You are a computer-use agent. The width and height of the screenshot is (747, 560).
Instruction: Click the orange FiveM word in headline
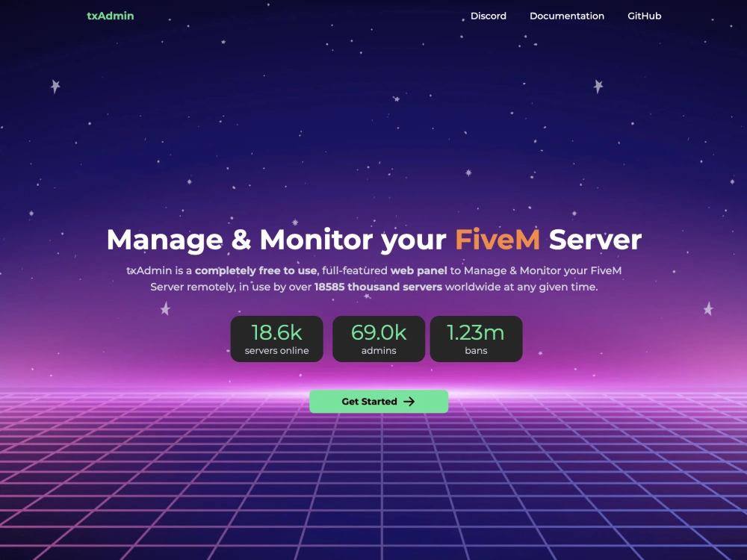pyautogui.click(x=498, y=239)
